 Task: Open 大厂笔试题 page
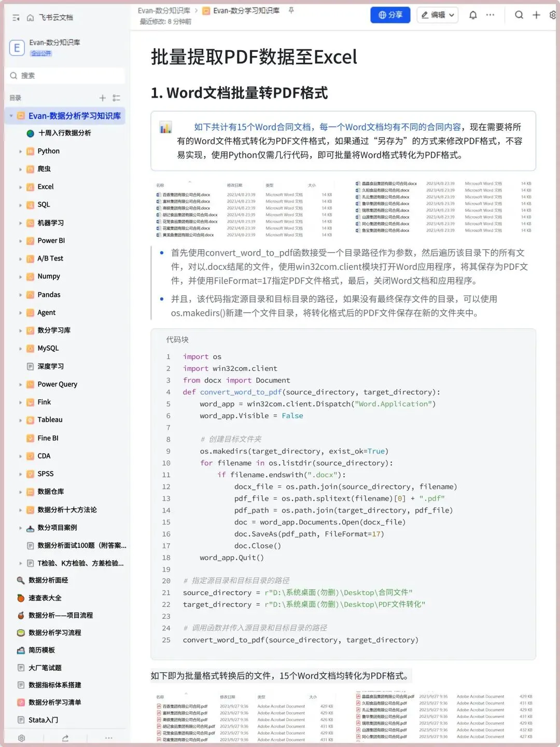[45, 668]
